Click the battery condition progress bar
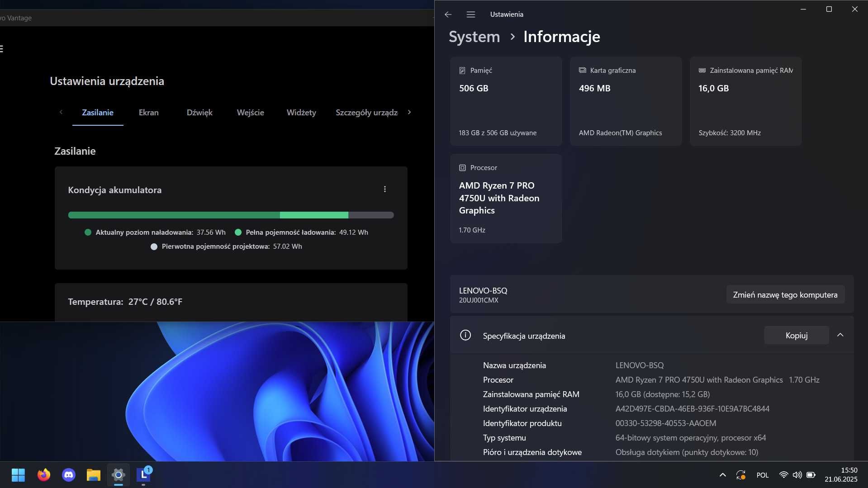This screenshot has width=868, height=488. point(231,215)
